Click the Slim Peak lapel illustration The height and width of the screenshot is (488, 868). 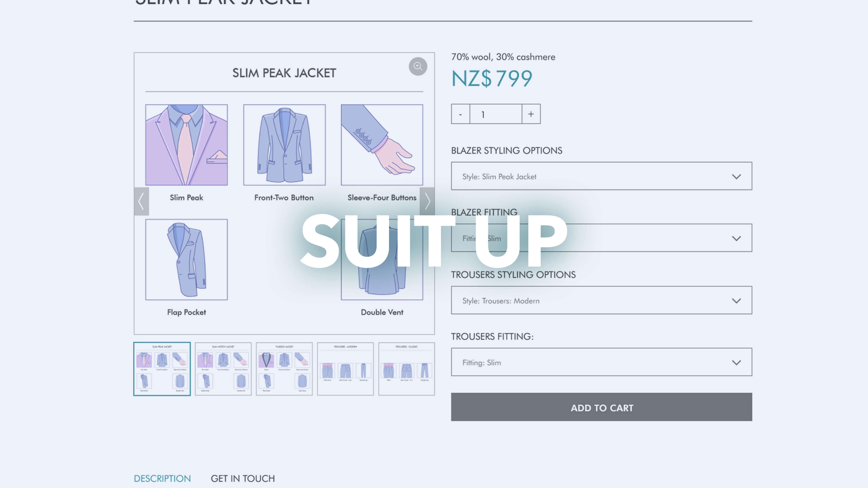click(186, 145)
